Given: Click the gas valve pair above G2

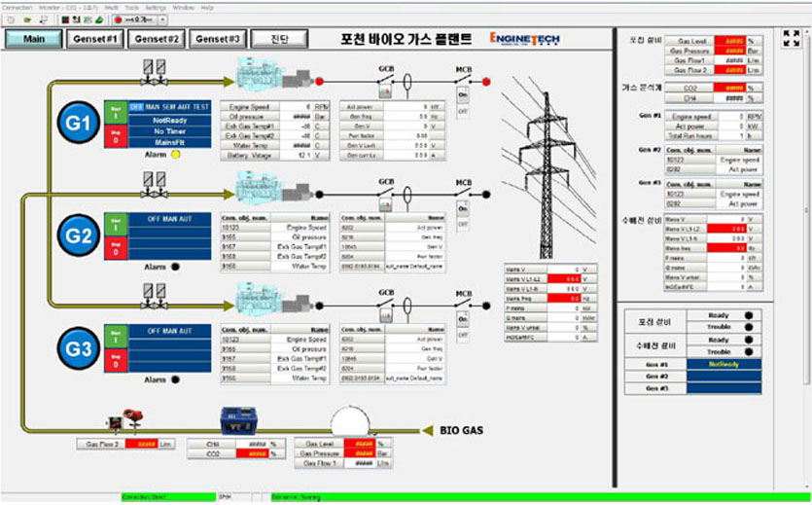Looking at the screenshot, I should pyautogui.click(x=155, y=185).
